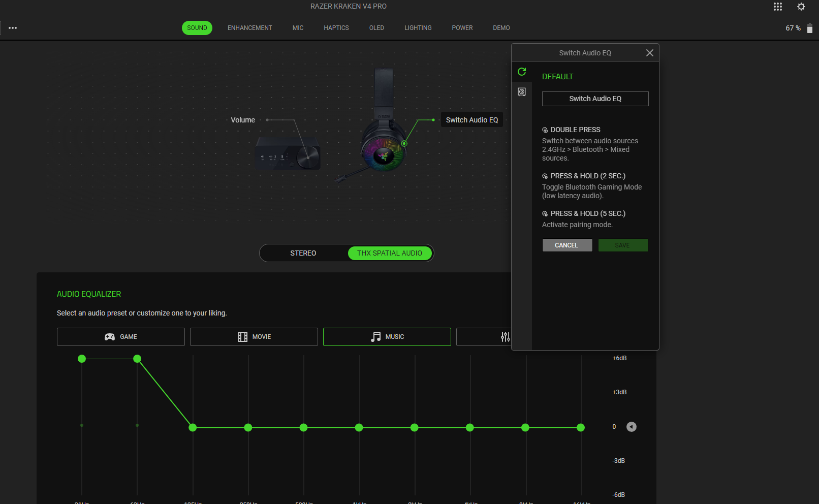Screen dimensions: 819x504
Task: Click the battery level icon
Action: click(809, 28)
